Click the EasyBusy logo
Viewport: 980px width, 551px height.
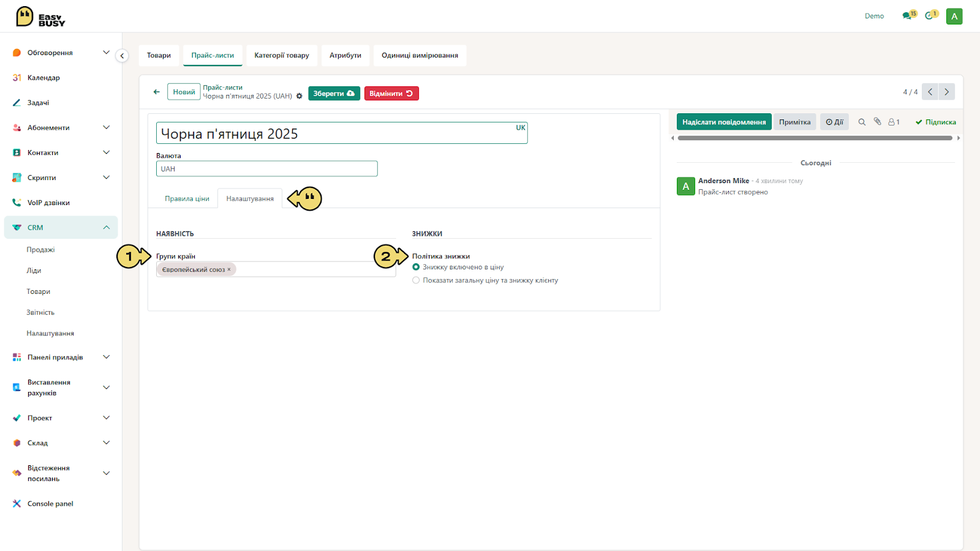(x=40, y=17)
